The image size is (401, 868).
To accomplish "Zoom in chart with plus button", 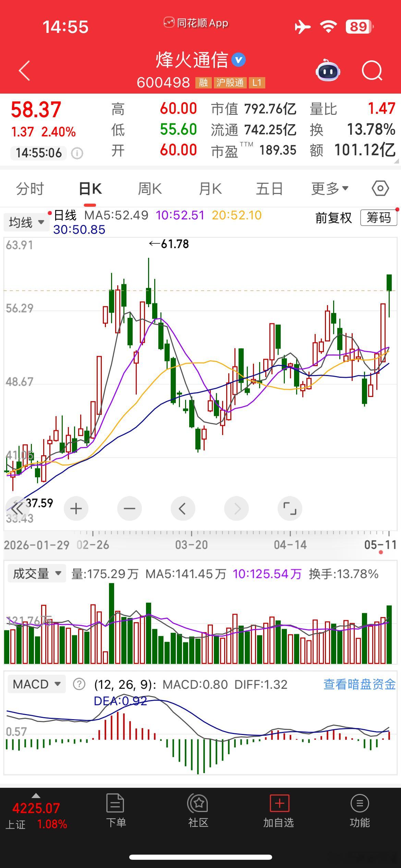I will pyautogui.click(x=76, y=508).
